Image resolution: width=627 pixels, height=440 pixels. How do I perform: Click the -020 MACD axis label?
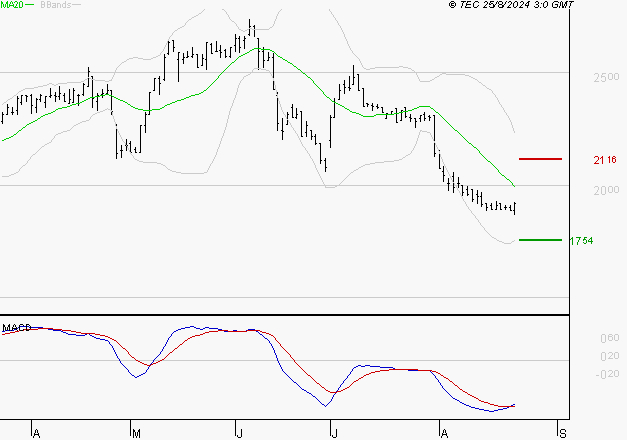pos(607,374)
